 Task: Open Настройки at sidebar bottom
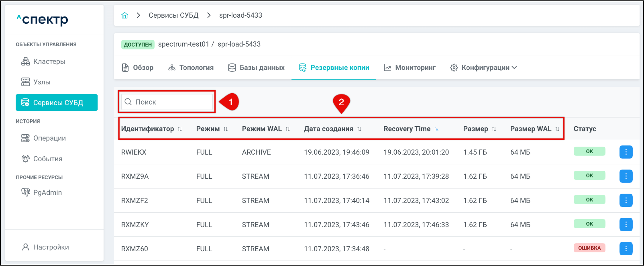click(x=51, y=247)
